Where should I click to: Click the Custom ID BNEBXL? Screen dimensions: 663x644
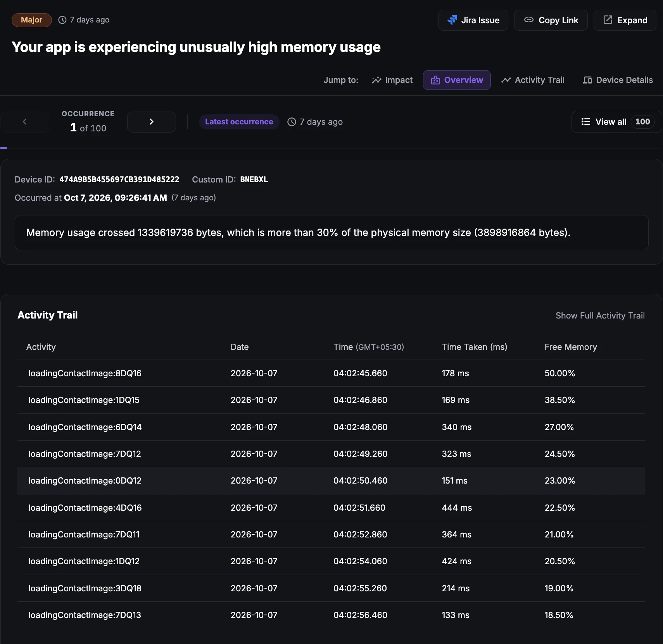coord(254,179)
